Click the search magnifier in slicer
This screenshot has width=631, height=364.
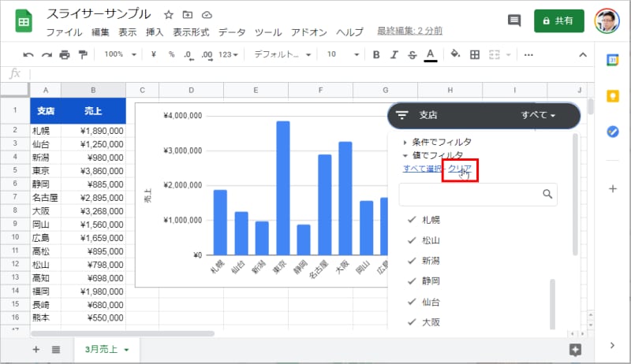point(547,194)
